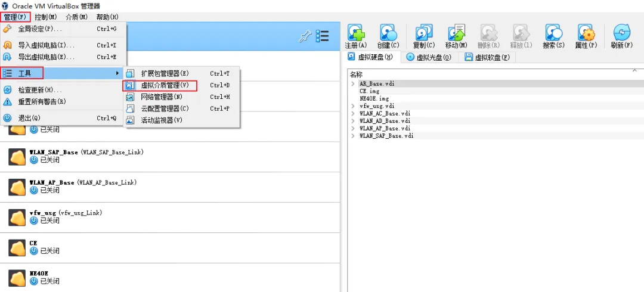
Task: Open the 帮助(H) menu
Action: point(107,17)
